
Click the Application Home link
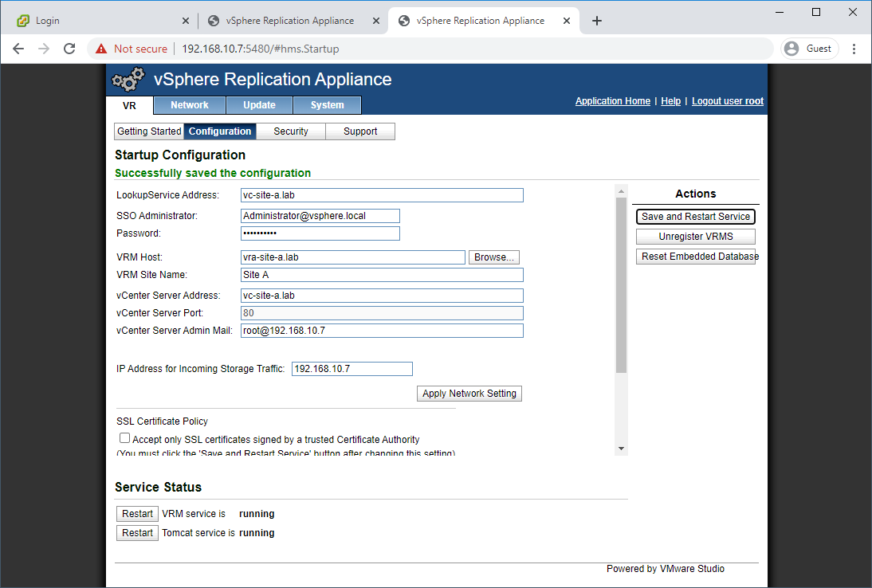pyautogui.click(x=613, y=101)
